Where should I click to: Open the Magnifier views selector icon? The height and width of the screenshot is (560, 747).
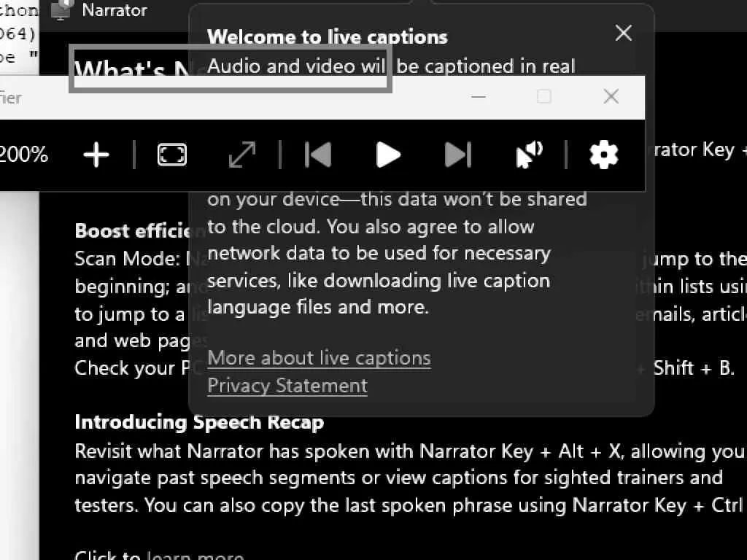click(172, 155)
